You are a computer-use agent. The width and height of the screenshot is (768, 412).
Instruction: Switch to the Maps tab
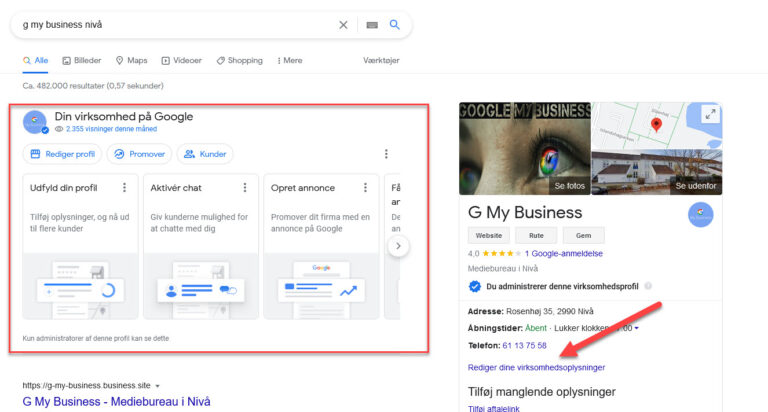[131, 60]
